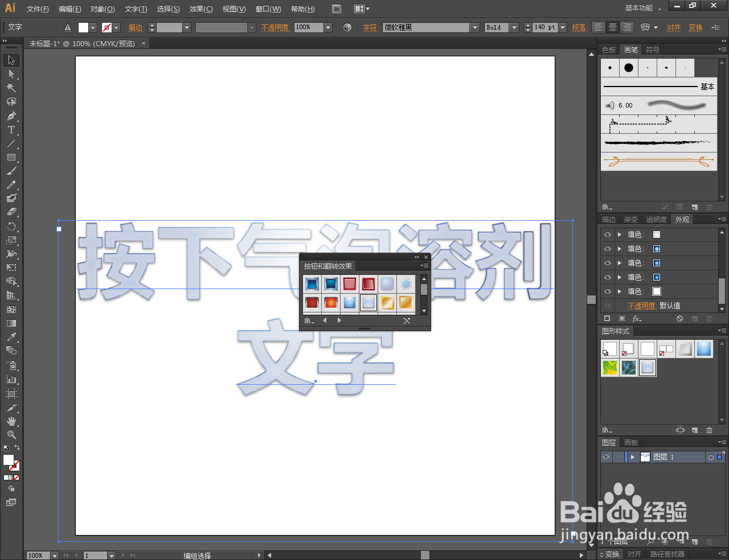Hide 图层 1 with eye icon

point(607,457)
